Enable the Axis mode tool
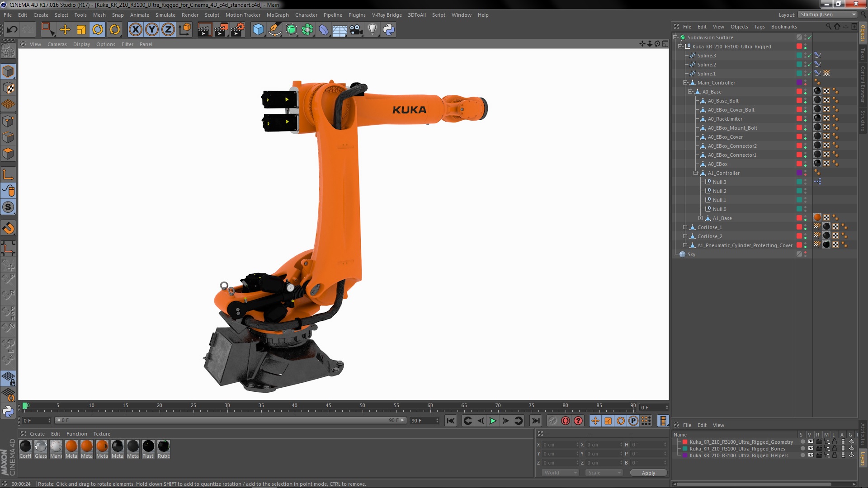 (8, 175)
